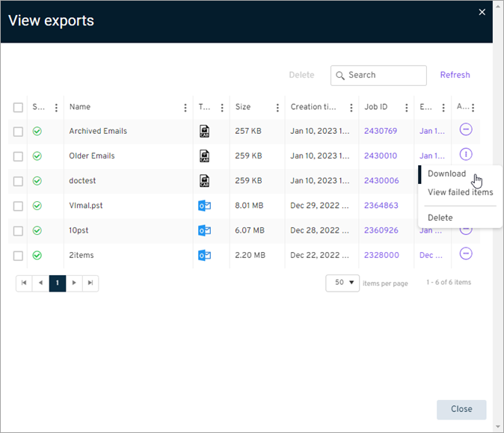
Task: Open actions menu for Older Emails row
Action: [466, 154]
